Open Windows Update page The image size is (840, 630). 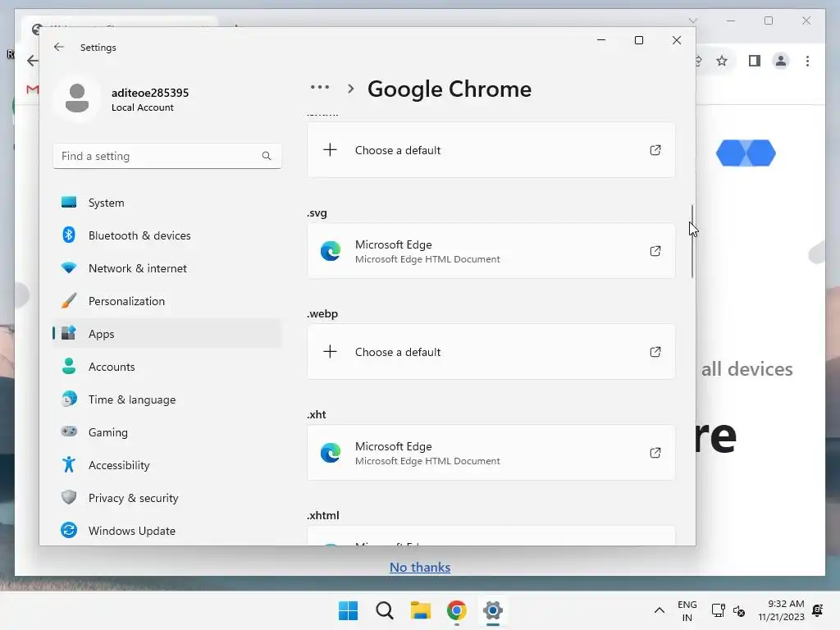tap(167, 531)
